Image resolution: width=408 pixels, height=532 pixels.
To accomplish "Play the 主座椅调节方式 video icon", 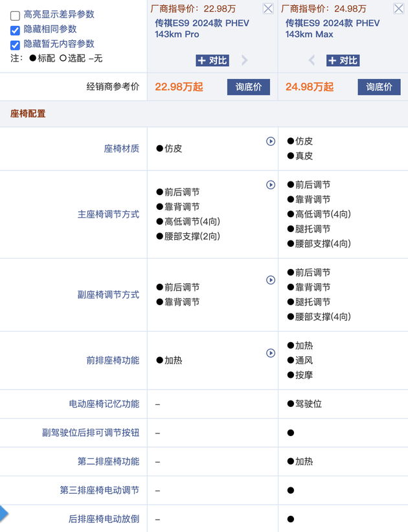I will tap(271, 185).
